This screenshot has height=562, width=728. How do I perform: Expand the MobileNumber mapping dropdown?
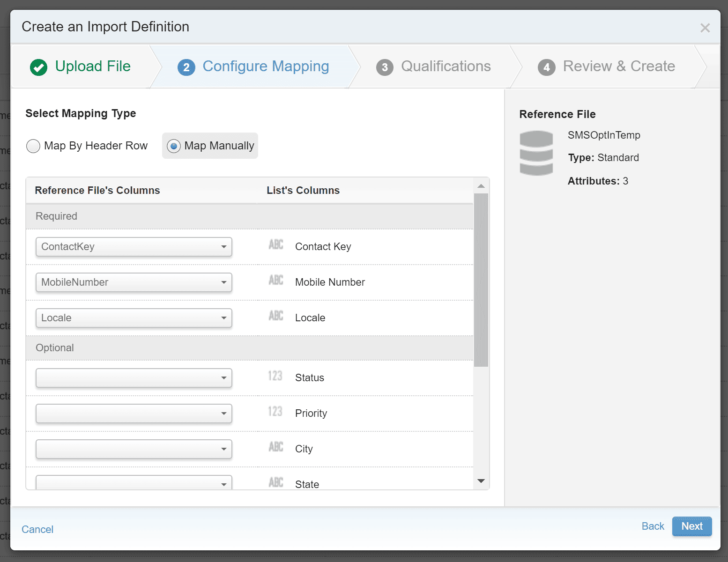coord(134,282)
